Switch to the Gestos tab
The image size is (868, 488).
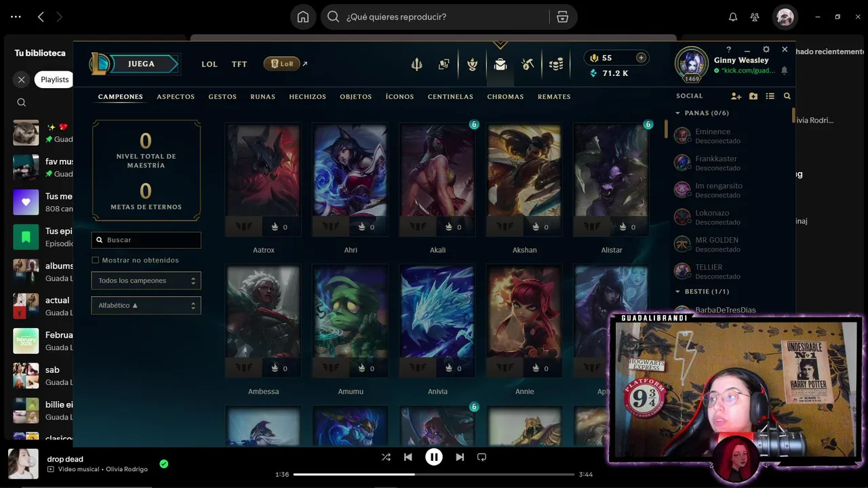(x=222, y=97)
